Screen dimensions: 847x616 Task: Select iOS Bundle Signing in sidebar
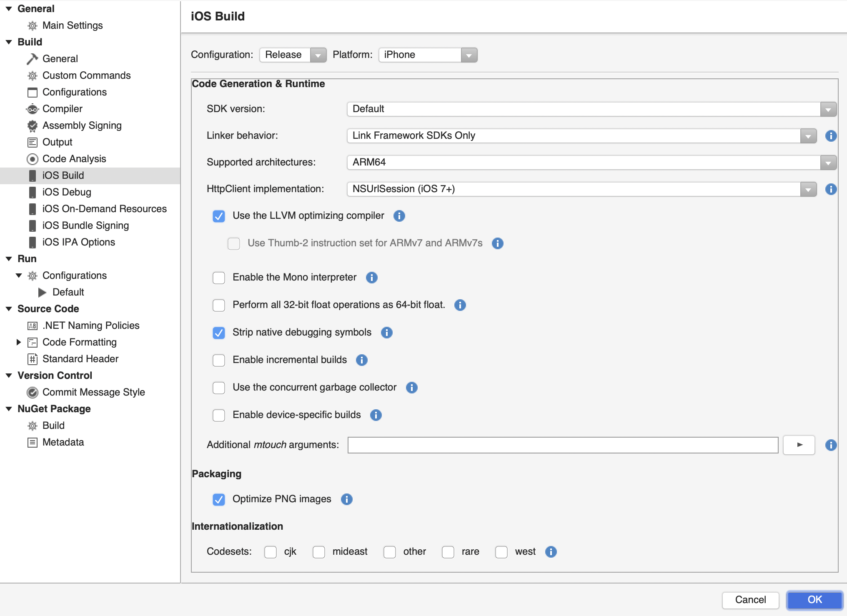pyautogui.click(x=90, y=225)
